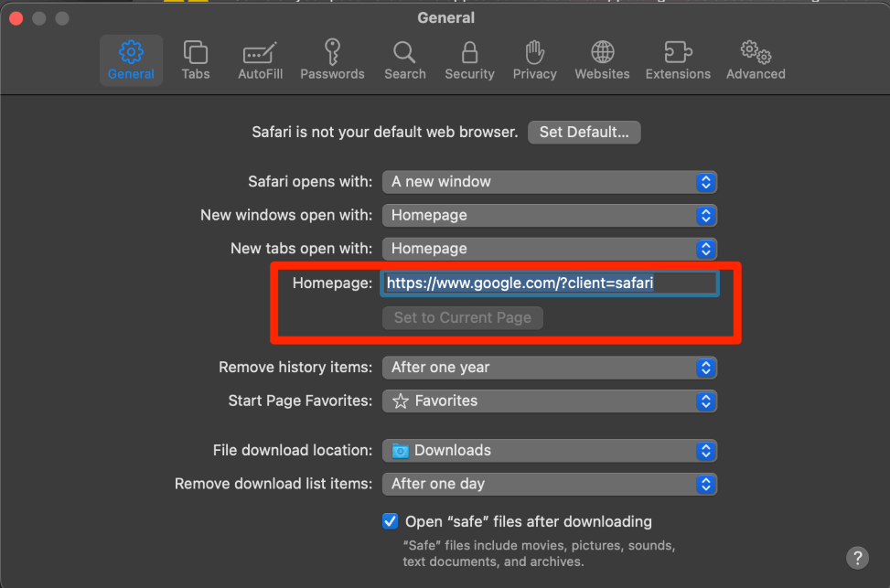Click the help question mark button
890x588 pixels.
857,557
